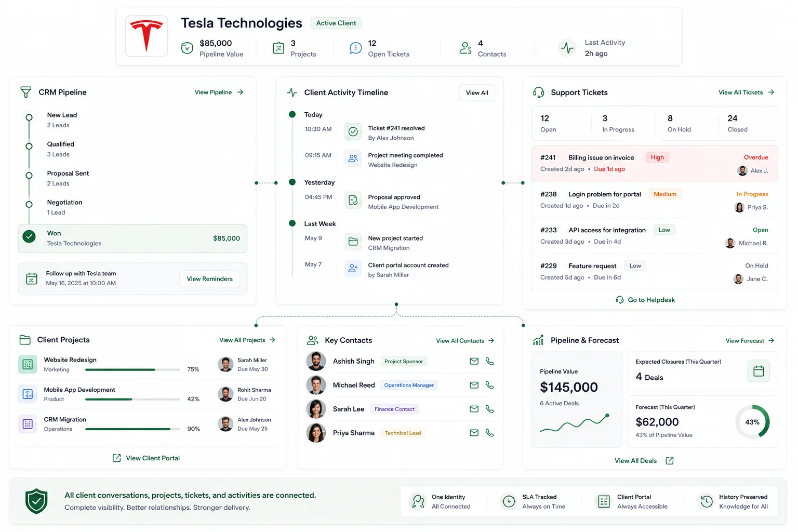The height and width of the screenshot is (532, 798).
Task: Click the Last Activity pulse icon
Action: 567,48
